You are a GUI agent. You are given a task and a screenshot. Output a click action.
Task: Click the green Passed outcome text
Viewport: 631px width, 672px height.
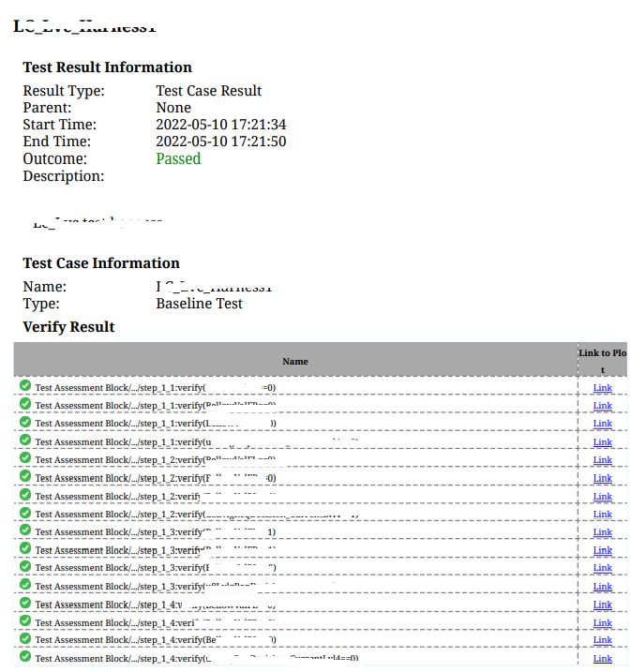[x=178, y=159]
